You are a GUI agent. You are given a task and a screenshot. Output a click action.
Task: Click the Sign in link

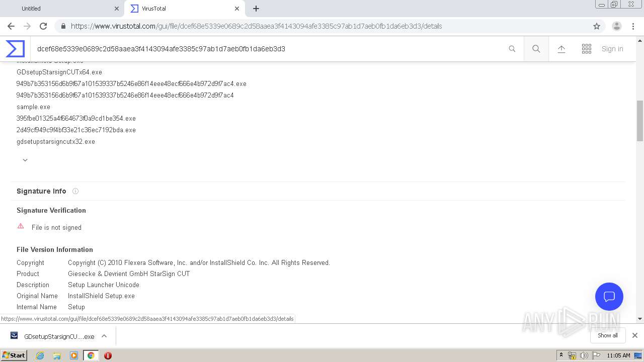pyautogui.click(x=612, y=49)
